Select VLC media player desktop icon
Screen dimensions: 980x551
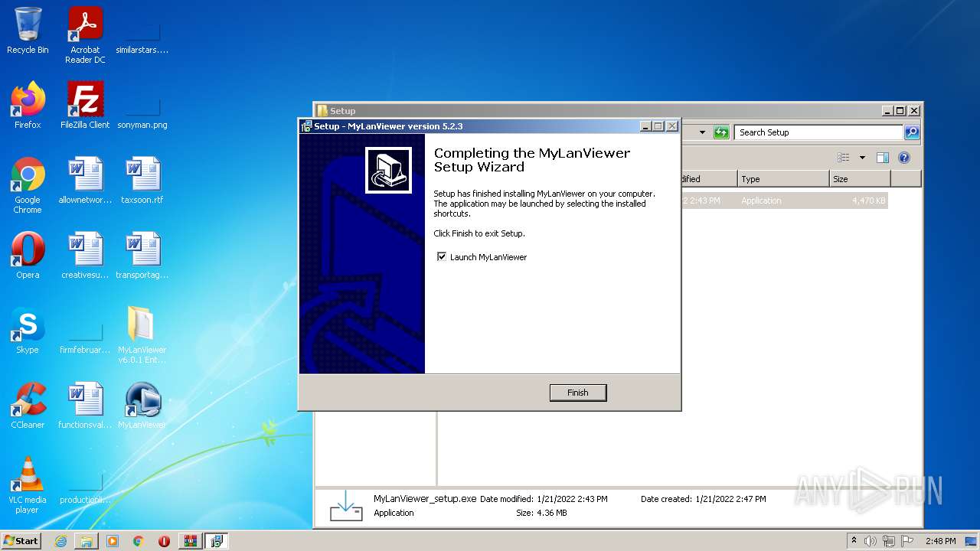click(28, 485)
